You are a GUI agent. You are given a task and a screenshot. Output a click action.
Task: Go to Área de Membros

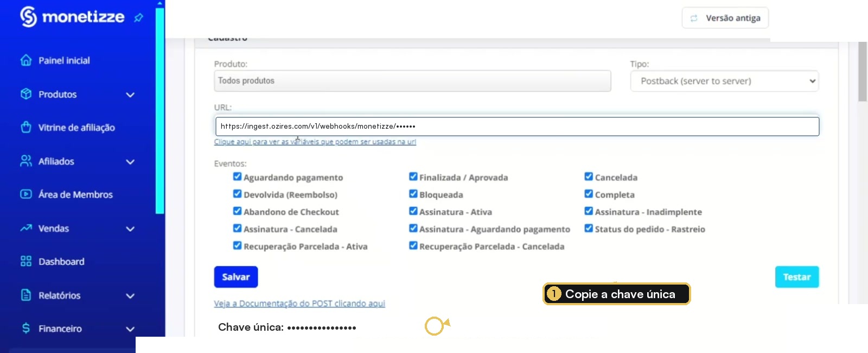coord(75,194)
